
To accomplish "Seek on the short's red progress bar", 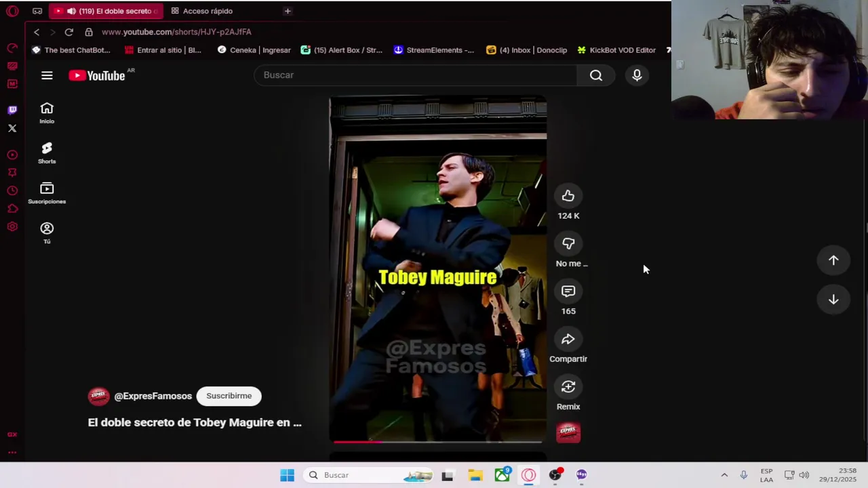I will click(x=437, y=442).
